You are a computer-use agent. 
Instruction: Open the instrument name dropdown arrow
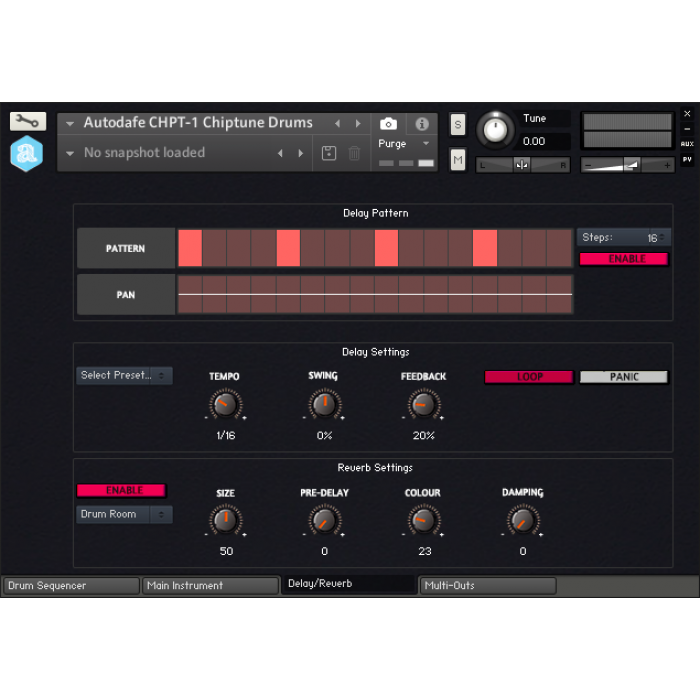[70, 124]
